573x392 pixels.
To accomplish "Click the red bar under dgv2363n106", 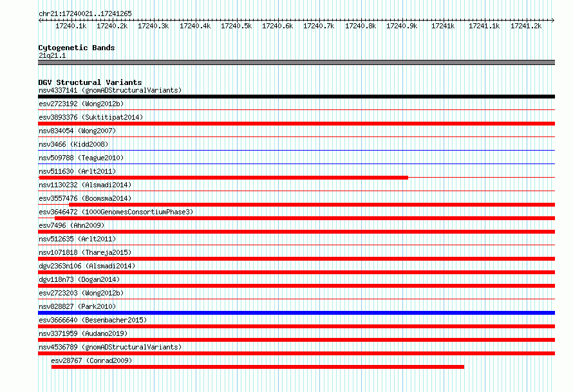I will 296,272.
